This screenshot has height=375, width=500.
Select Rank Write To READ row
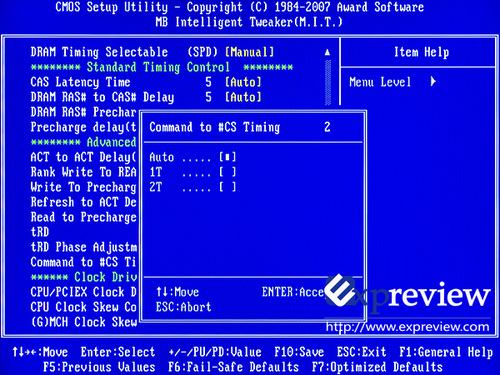83,172
